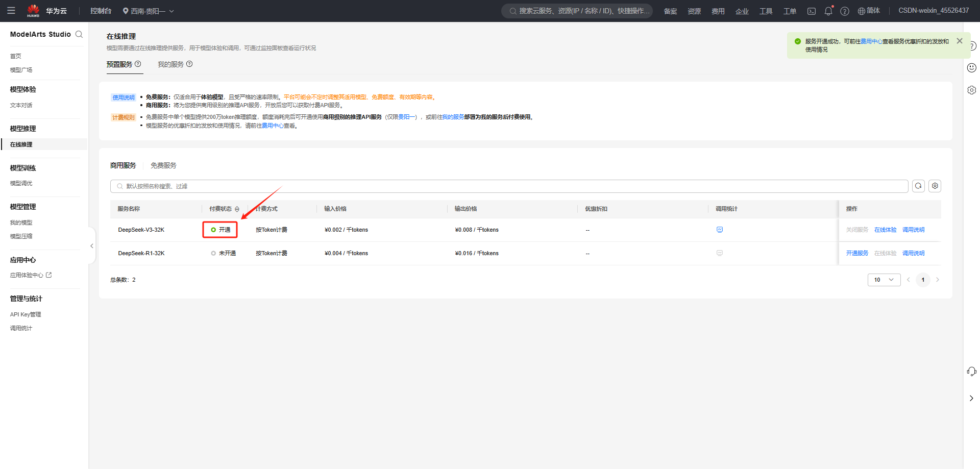Open the hamburger navigation menu
Image resolution: width=980 pixels, height=469 pixels.
(x=11, y=10)
